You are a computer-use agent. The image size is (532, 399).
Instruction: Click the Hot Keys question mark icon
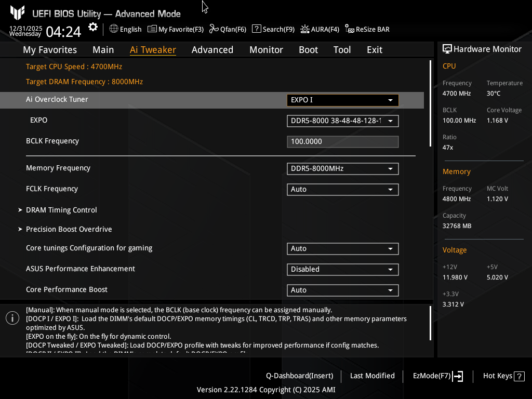pyautogui.click(x=519, y=376)
